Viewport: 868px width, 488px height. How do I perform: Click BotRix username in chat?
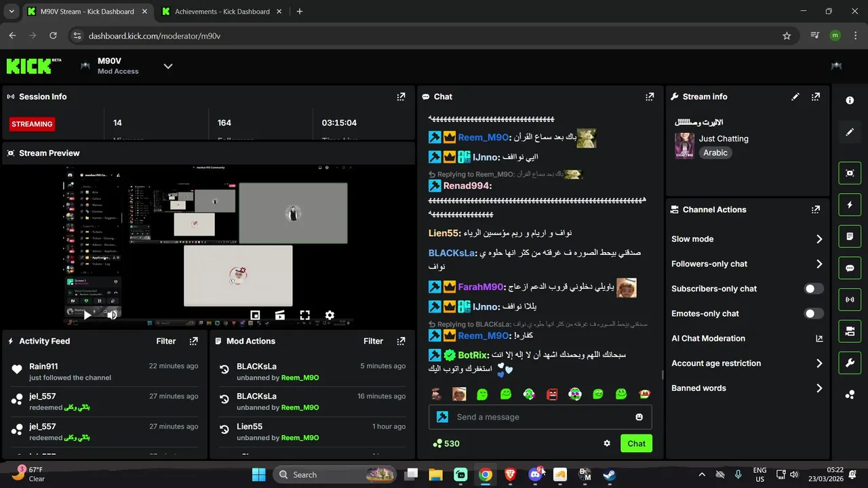(473, 355)
